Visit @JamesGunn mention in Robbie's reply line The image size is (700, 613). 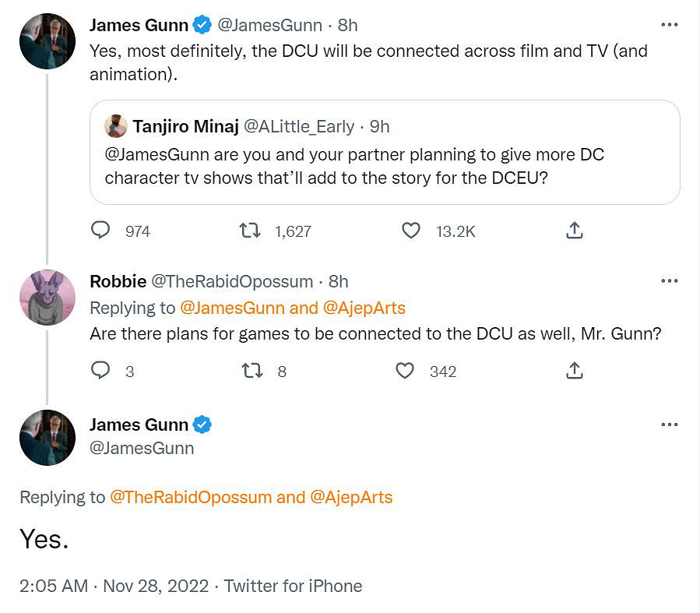[232, 308]
